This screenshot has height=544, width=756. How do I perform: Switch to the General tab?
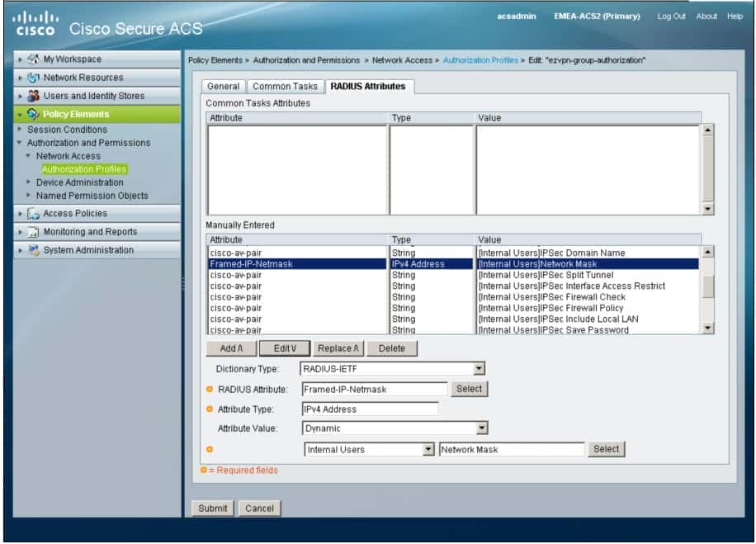(x=223, y=87)
